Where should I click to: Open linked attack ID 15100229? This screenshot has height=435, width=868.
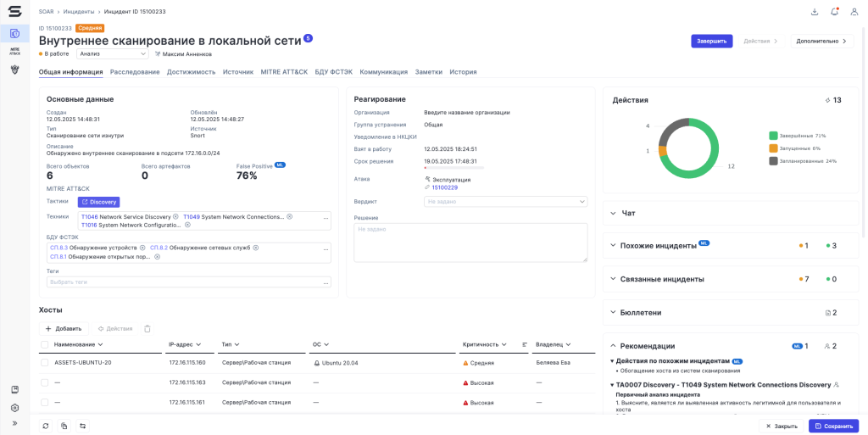(x=444, y=187)
